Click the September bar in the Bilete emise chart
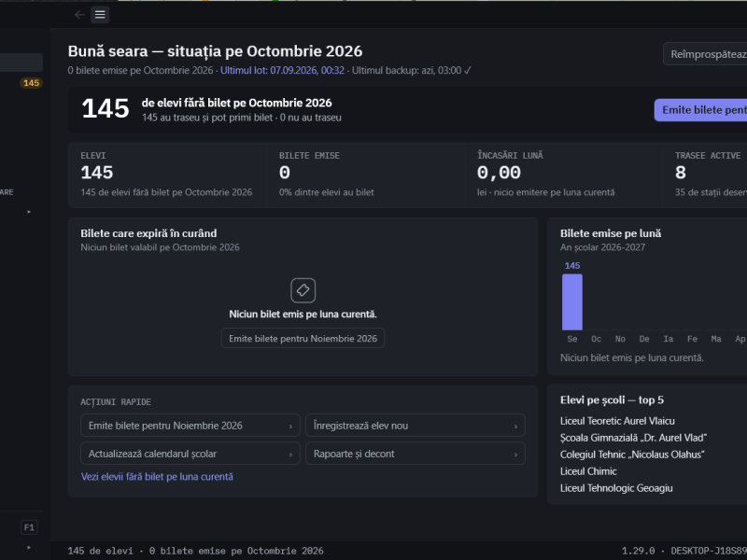This screenshot has width=747, height=560. (x=572, y=301)
